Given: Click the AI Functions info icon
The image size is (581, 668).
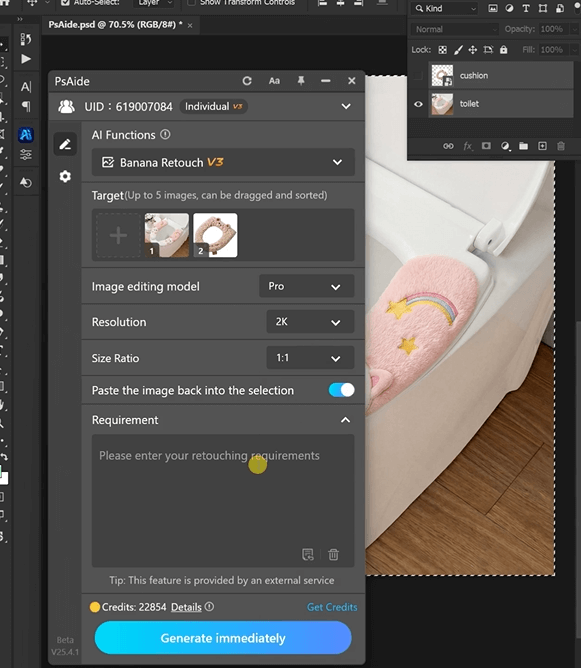Looking at the screenshot, I should [x=165, y=135].
